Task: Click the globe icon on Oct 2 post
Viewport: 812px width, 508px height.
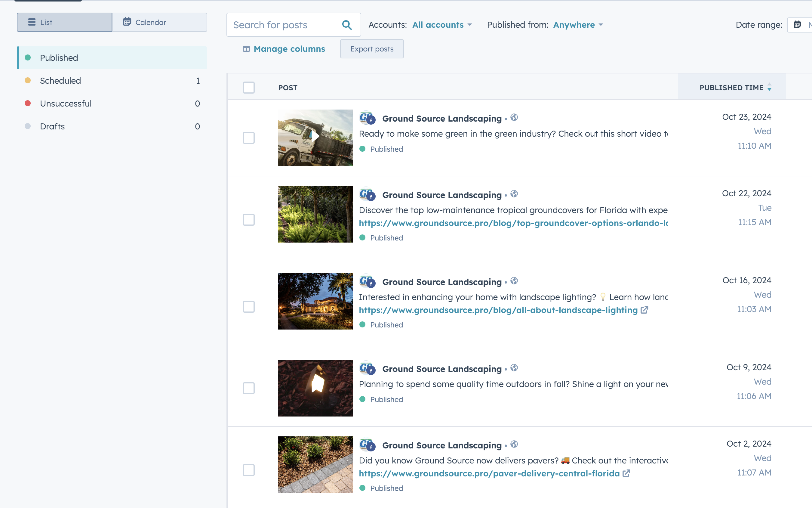Action: (514, 444)
